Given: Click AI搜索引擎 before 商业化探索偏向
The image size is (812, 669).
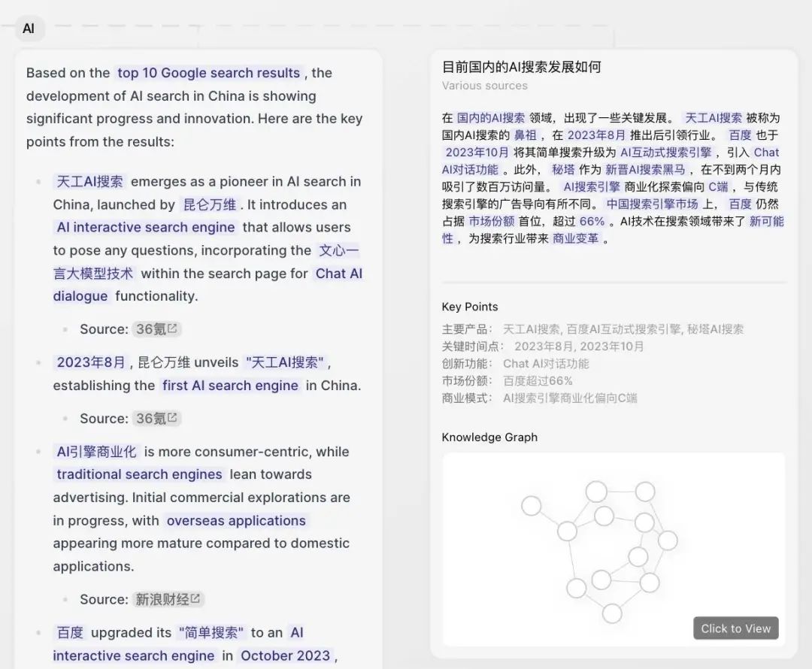Looking at the screenshot, I should coord(592,187).
